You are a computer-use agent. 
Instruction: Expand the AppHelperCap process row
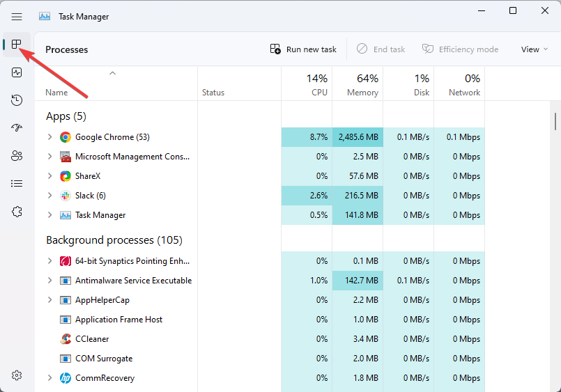[49, 300]
